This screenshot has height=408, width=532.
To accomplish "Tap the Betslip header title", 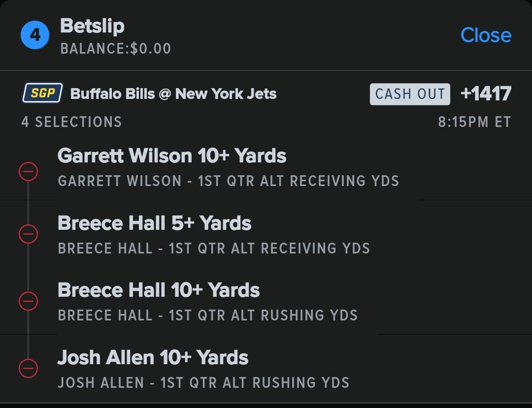I will pos(92,26).
